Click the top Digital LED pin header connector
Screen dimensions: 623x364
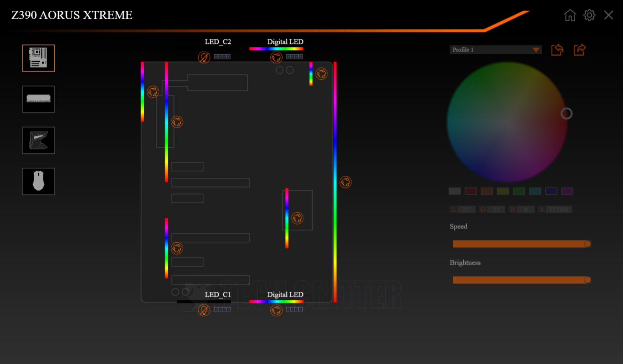(x=294, y=57)
